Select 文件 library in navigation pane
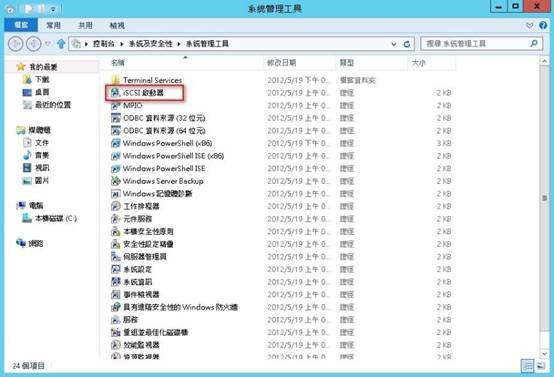This screenshot has width=554, height=377. click(42, 143)
